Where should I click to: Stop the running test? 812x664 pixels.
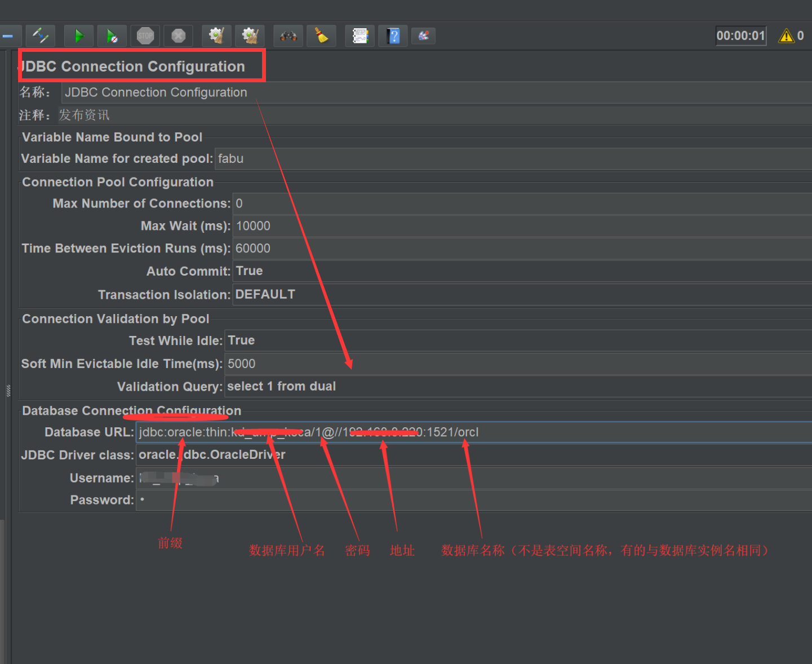coord(145,36)
